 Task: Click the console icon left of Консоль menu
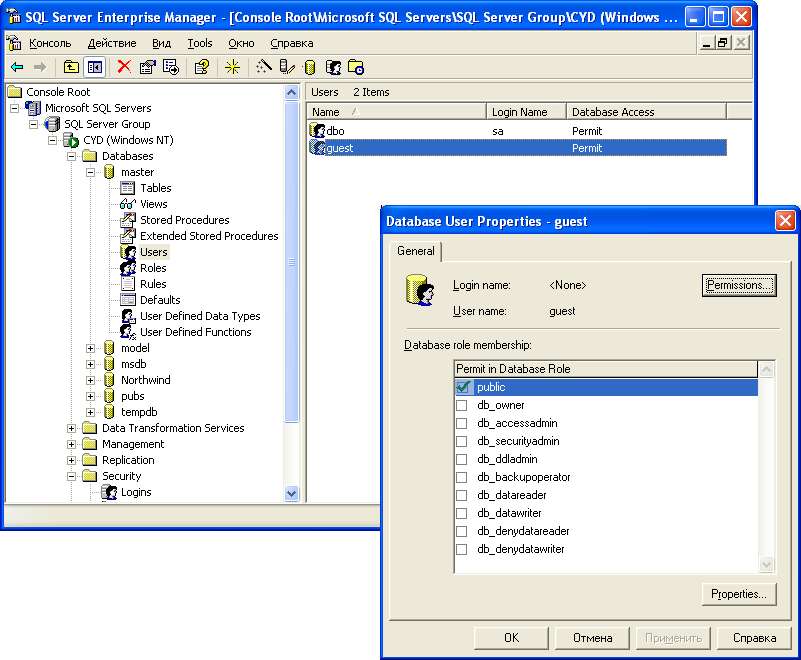coord(14,43)
